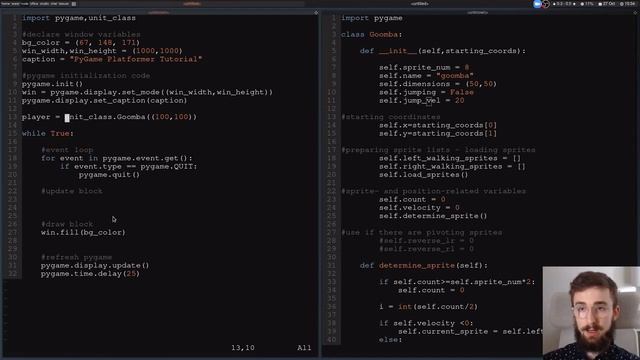Click the webcam video overlay of the presenter
This screenshot has height=360, width=640.
click(x=591, y=313)
